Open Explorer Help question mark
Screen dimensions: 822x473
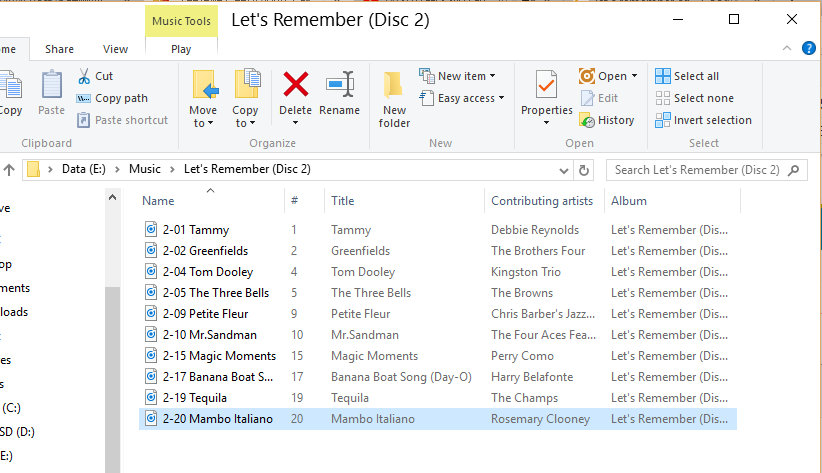point(808,49)
